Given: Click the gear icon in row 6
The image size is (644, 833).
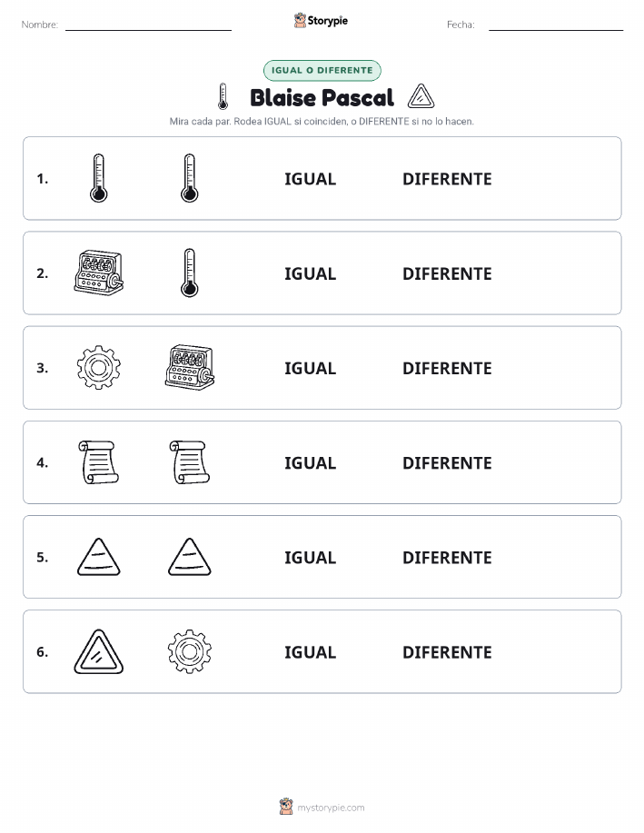Looking at the screenshot, I should [190, 651].
